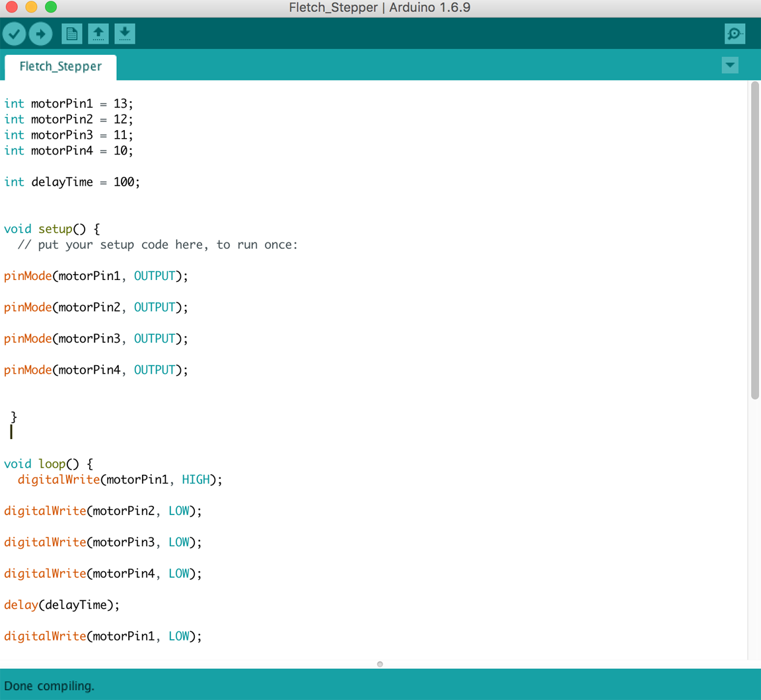Click the closing brace of setup
This screenshot has width=761, height=700.
coord(14,417)
